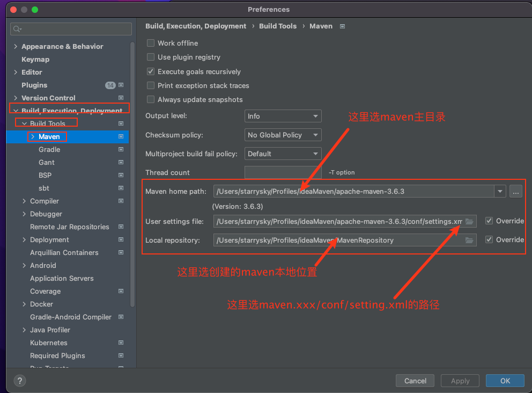The height and width of the screenshot is (393, 532).
Task: Click the project-level icon beside Compiler
Action: click(x=121, y=201)
